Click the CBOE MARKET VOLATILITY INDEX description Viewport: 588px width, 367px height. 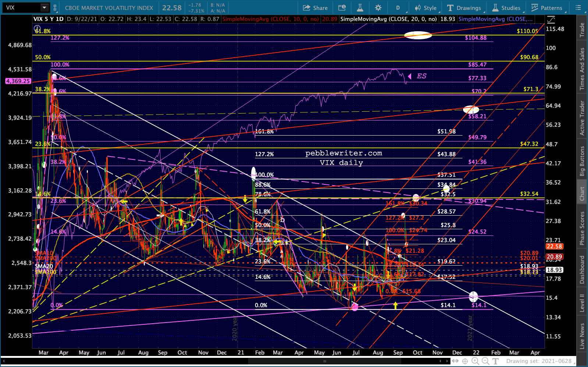pyautogui.click(x=109, y=8)
